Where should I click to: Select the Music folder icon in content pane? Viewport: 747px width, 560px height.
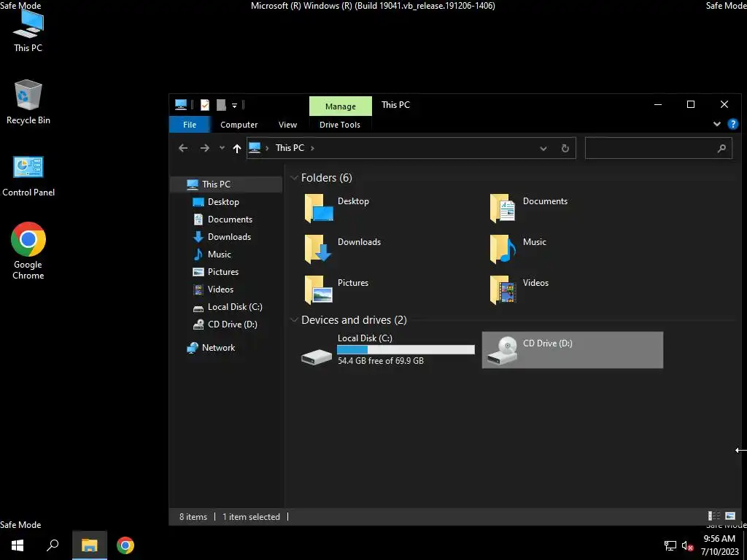coord(503,249)
